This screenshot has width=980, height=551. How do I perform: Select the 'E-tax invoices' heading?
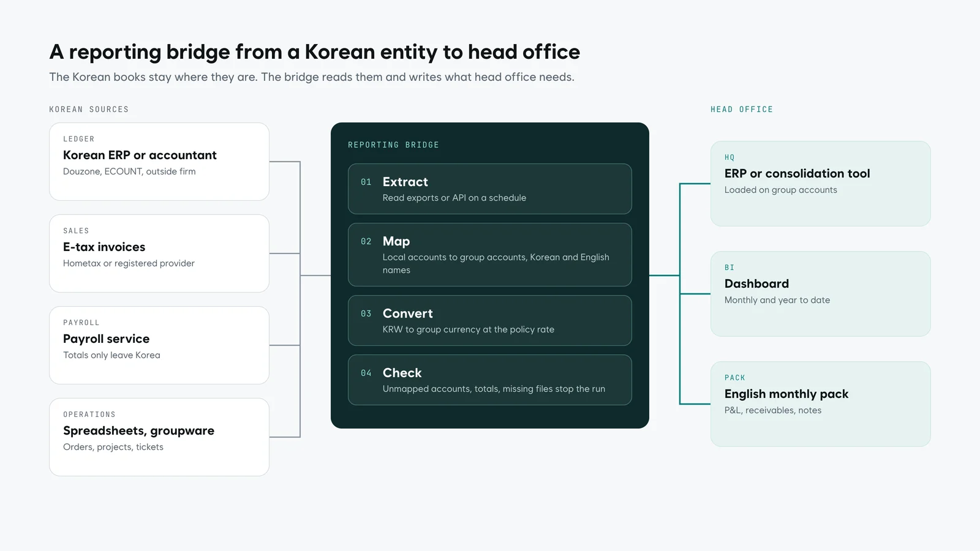click(104, 247)
